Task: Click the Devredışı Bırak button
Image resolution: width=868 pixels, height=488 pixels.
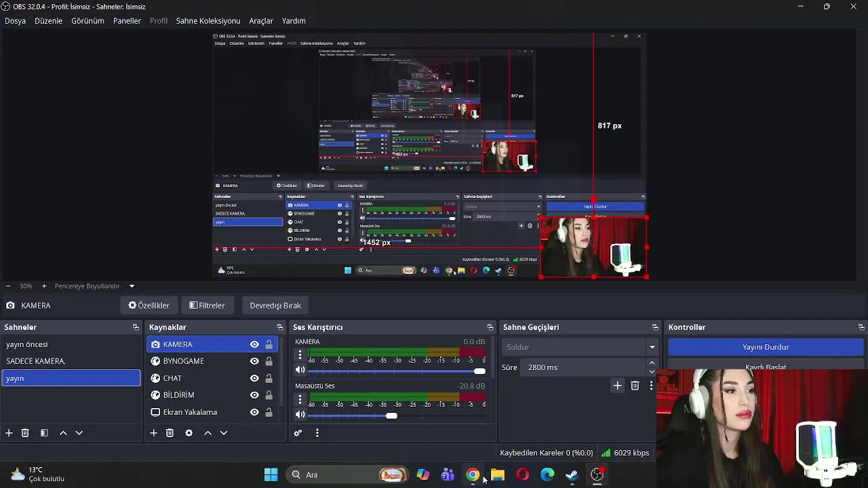Action: tap(275, 306)
